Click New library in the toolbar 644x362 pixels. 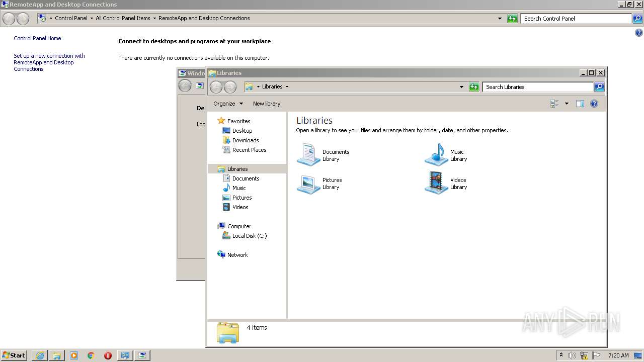[267, 104]
